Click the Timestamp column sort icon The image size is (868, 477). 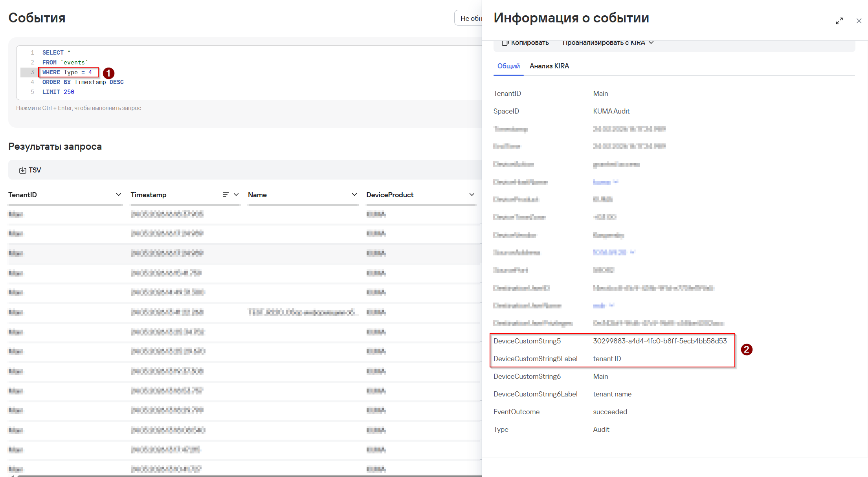pos(226,194)
